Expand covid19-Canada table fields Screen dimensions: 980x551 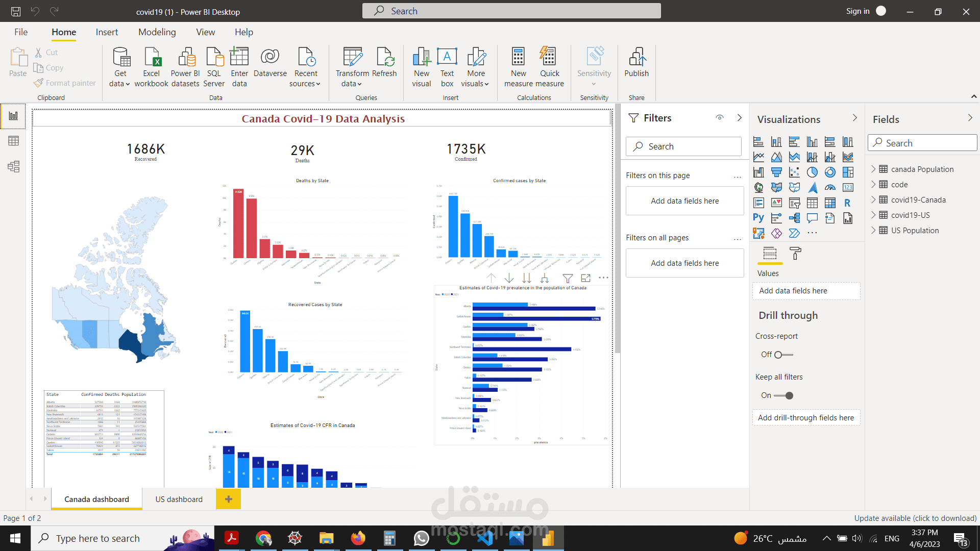(x=873, y=199)
